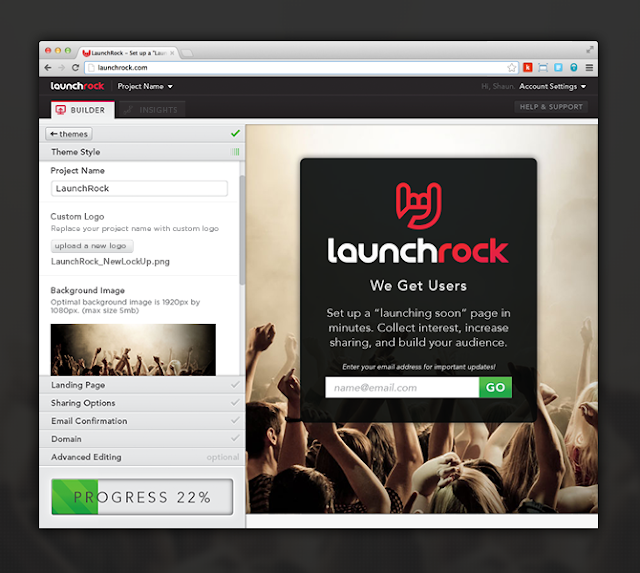Screen dimensions: 640x573
Task: Click the Domain checkmark
Action: pyautogui.click(x=235, y=438)
